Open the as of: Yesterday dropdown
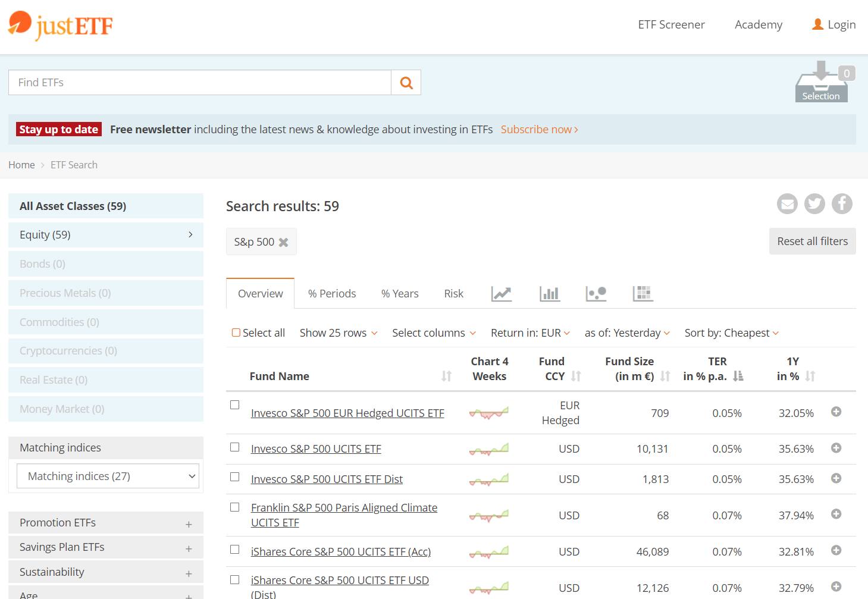868x599 pixels. (x=627, y=333)
